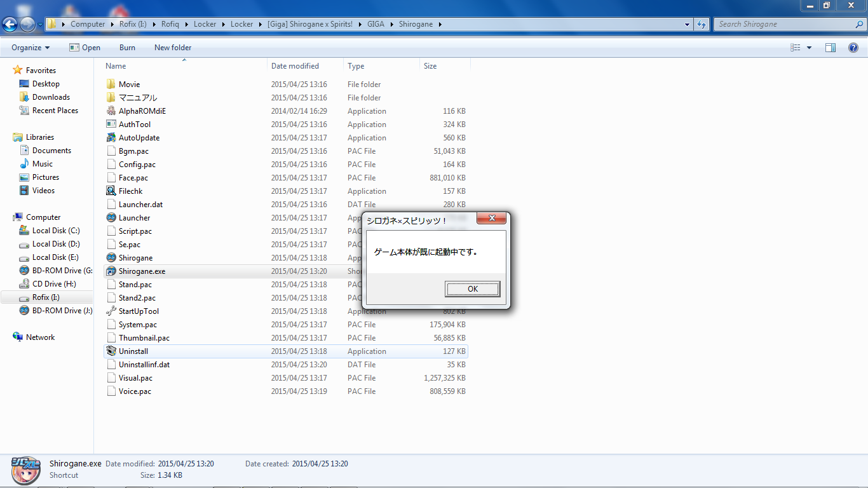Click the Get help question mark icon
Image resolution: width=868 pixels, height=488 pixels.
(x=853, y=48)
